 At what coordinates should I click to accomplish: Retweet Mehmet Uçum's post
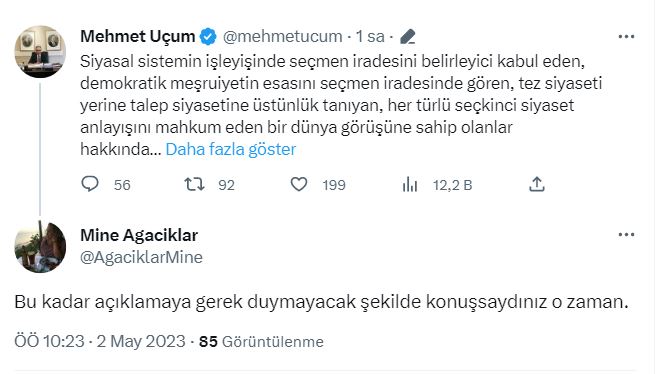[x=195, y=184]
